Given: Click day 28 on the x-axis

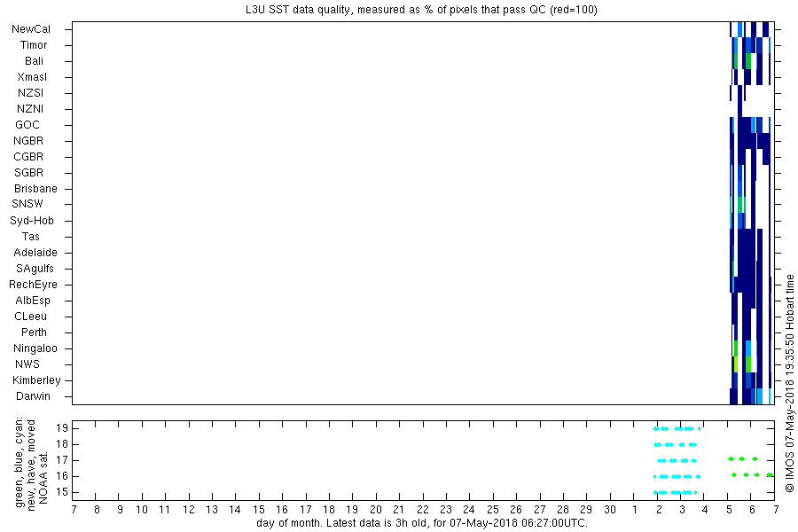Looking at the screenshot, I should click(563, 510).
